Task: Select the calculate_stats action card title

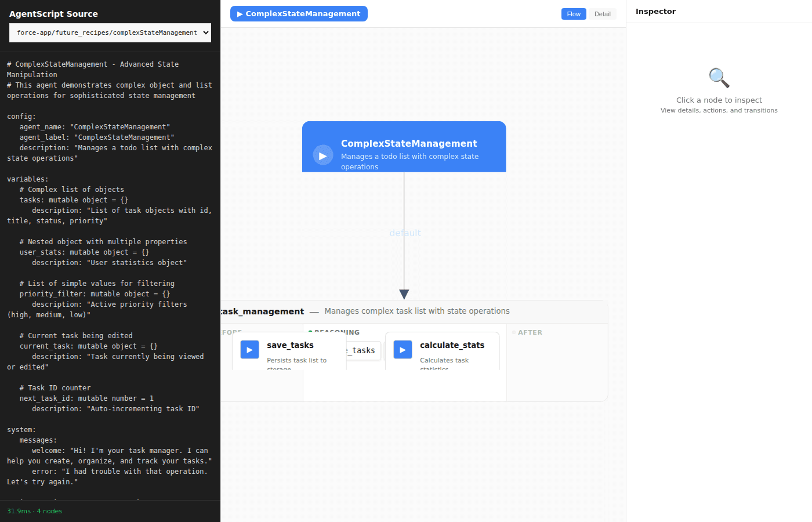Action: 452,345
